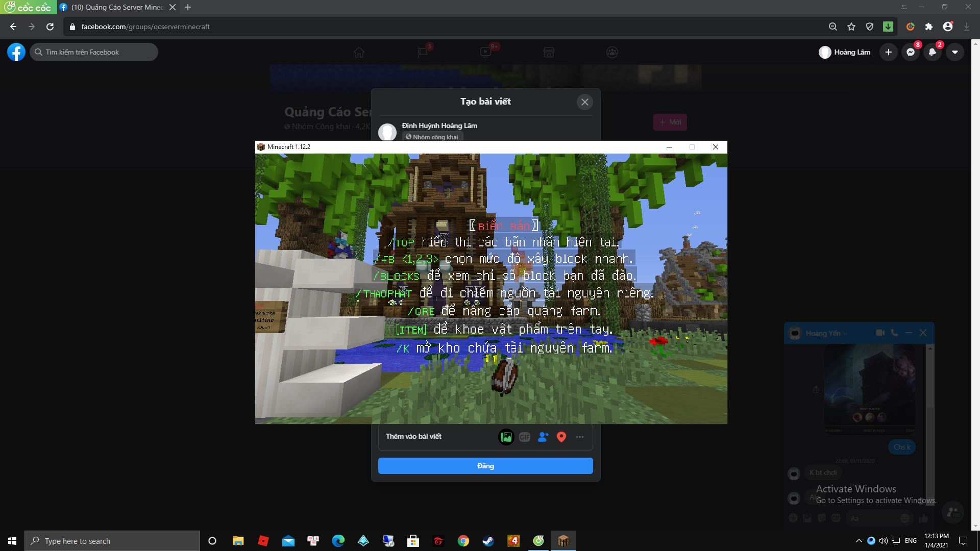Start a voice call in chat window
The width and height of the screenshot is (980, 551).
click(894, 333)
